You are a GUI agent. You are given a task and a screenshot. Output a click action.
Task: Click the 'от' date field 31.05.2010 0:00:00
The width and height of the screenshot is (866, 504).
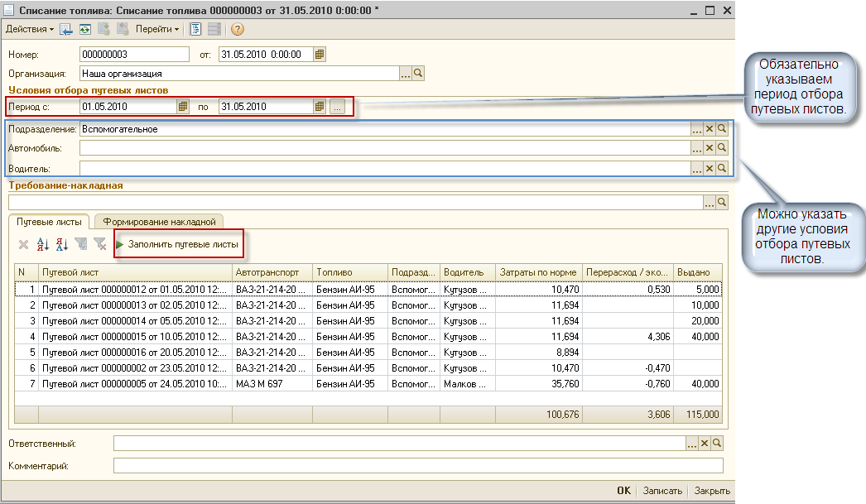pyautogui.click(x=266, y=54)
